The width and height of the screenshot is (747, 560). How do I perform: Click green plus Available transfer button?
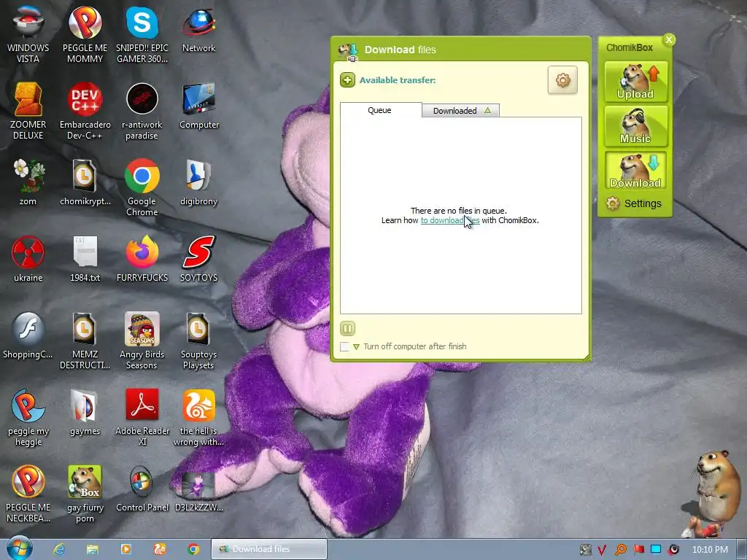click(x=347, y=80)
